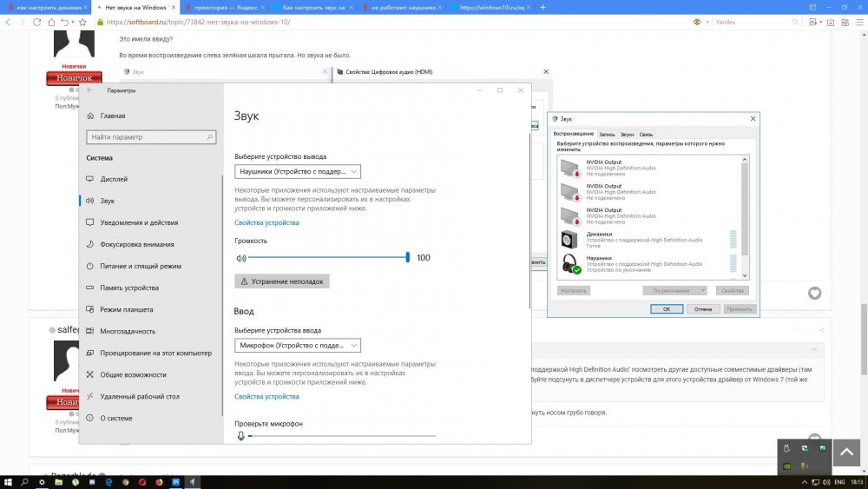Click the heart like icon on post
Viewport: 868px width, 489px height.
point(814,294)
